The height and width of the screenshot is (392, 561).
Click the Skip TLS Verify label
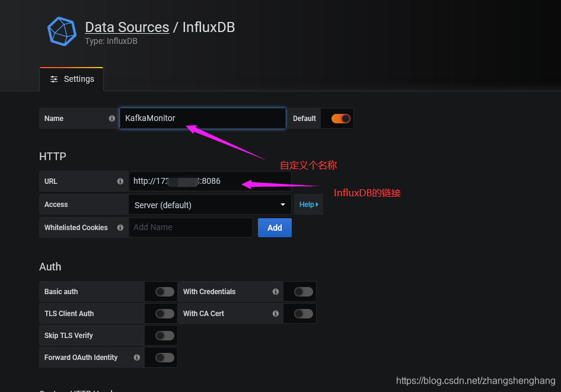68,336
